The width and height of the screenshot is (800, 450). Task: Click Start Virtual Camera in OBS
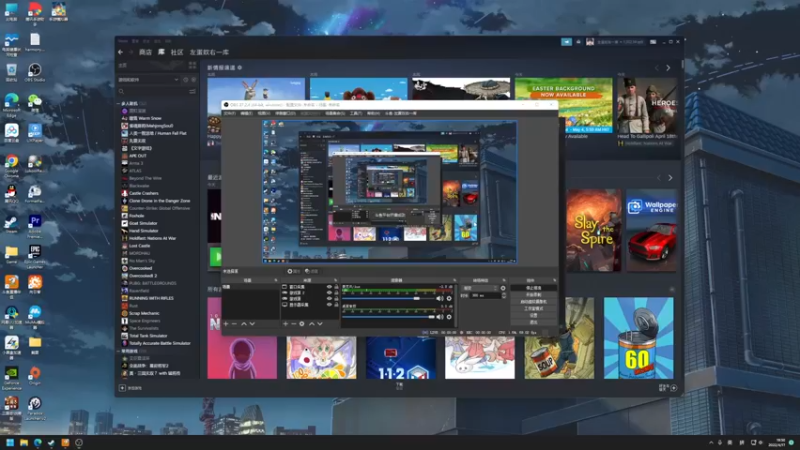[x=534, y=302]
